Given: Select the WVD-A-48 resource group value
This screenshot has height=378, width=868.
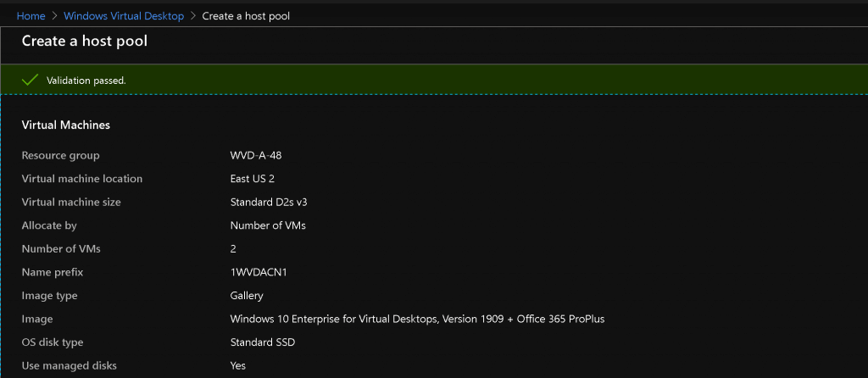Looking at the screenshot, I should pos(256,155).
